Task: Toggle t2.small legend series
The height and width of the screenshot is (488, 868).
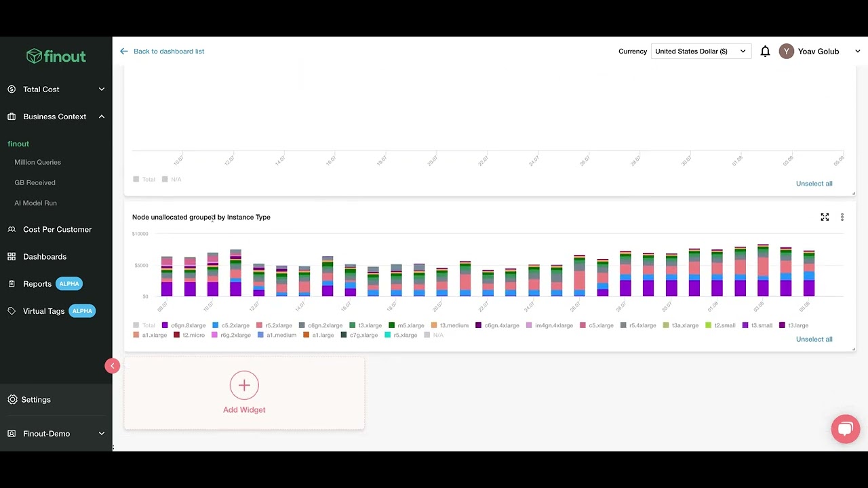Action: tap(720, 325)
